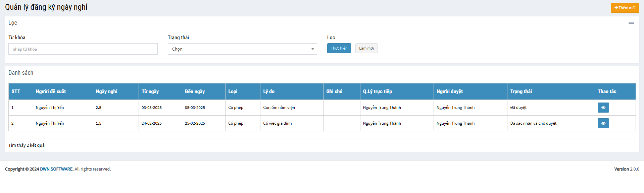The width and height of the screenshot is (644, 193).
Task: Click the Từ ngày column header
Action: (x=150, y=91)
